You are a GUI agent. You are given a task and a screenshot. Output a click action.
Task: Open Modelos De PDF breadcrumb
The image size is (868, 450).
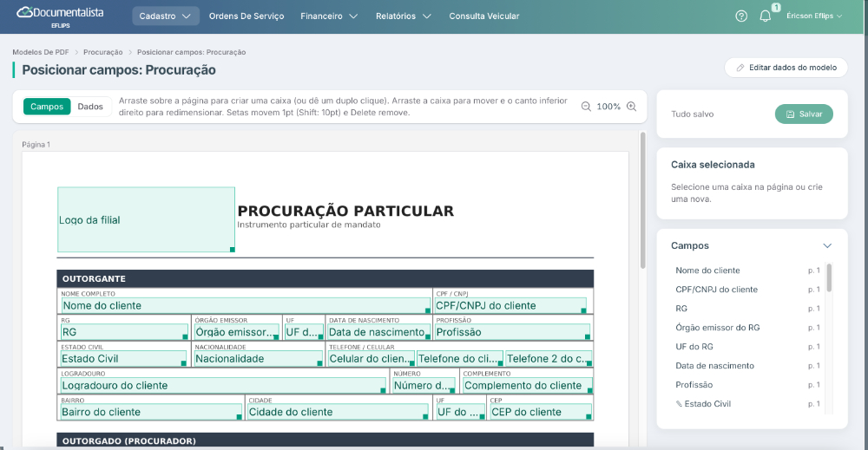point(41,52)
